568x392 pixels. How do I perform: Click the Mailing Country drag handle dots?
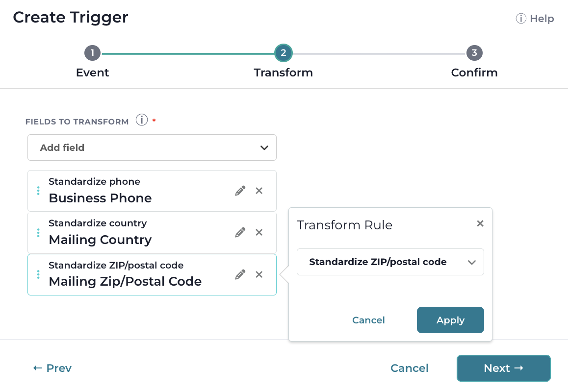point(38,233)
